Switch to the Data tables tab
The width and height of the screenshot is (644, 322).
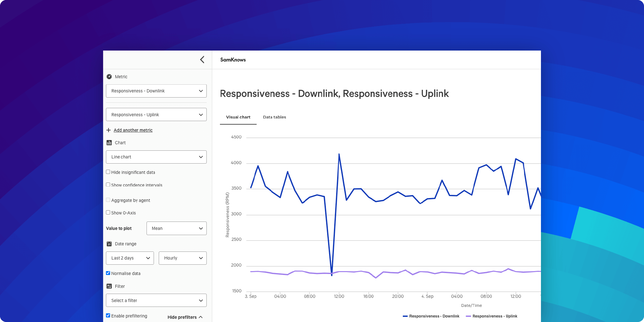[274, 117]
